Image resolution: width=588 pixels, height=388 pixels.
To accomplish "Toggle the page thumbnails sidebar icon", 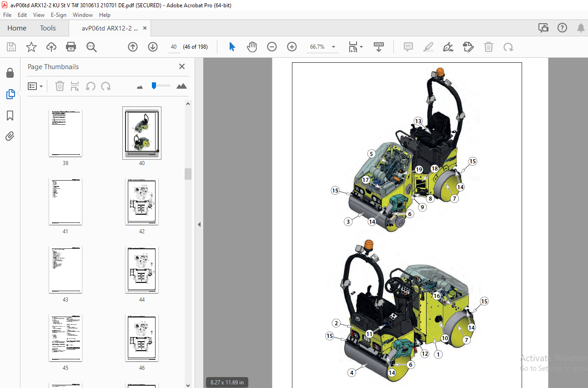I will click(10, 94).
